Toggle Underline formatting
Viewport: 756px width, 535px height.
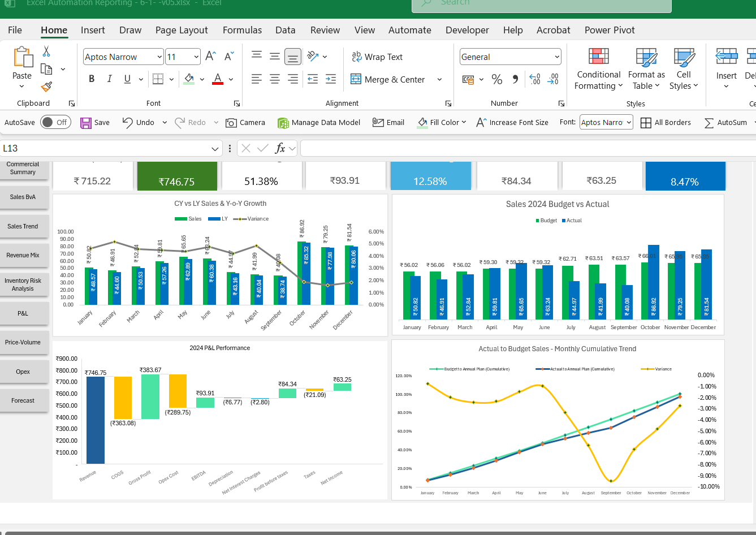point(127,79)
